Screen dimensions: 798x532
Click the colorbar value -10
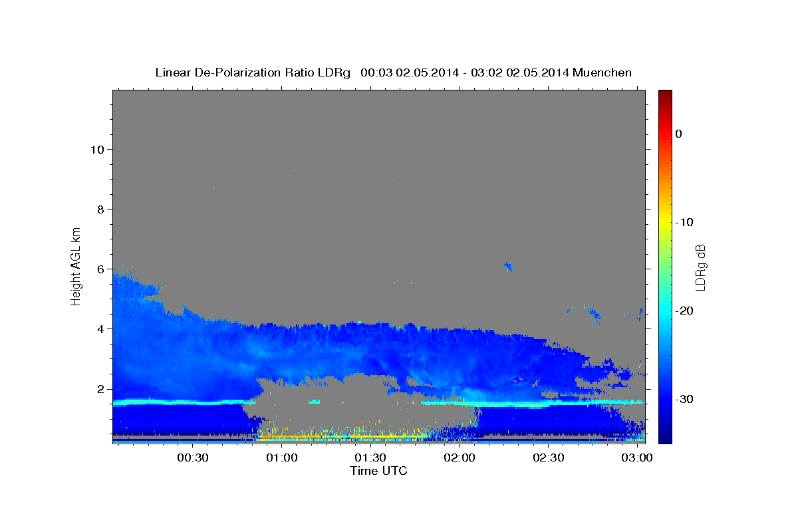pos(684,222)
